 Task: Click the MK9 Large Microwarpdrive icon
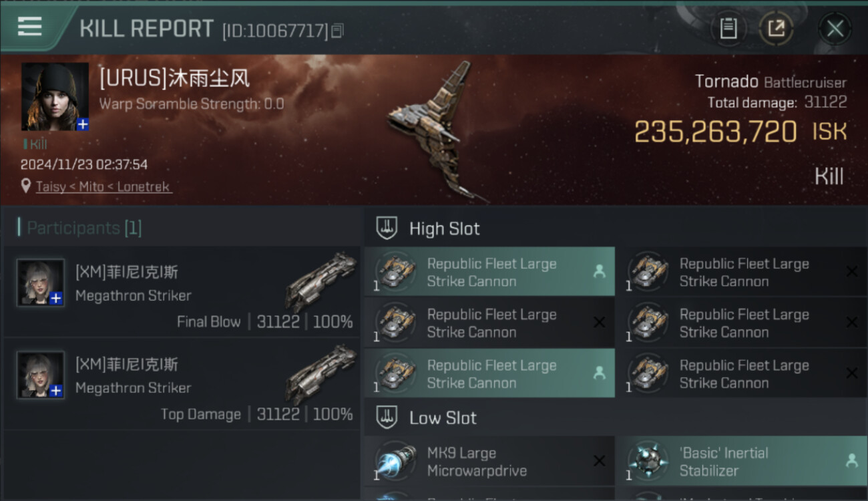(396, 462)
